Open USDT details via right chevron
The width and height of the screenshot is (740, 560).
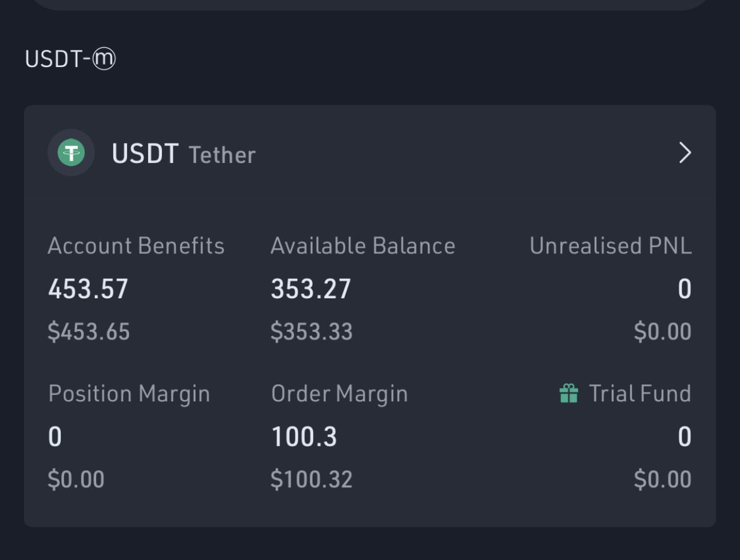(685, 153)
